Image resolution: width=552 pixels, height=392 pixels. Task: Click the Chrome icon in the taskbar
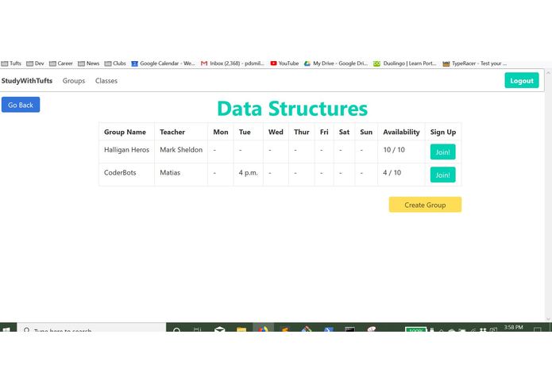point(263,329)
